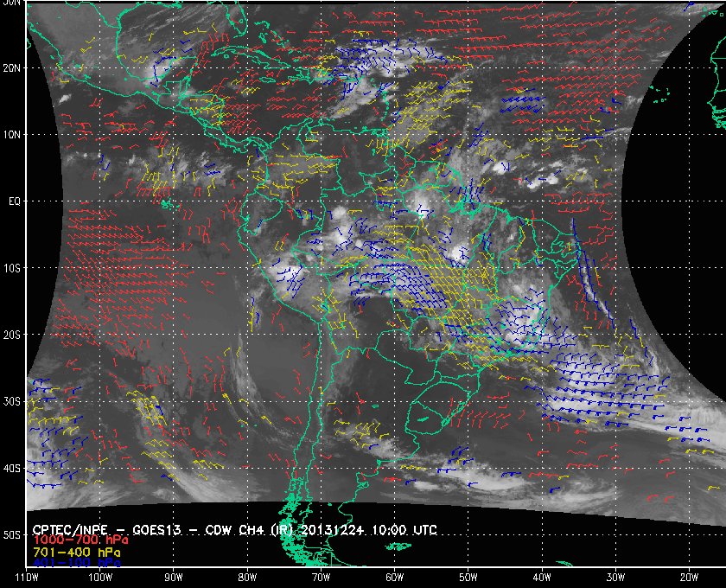Select the 50S latitude label
This screenshot has width=726, height=588.
(11, 534)
